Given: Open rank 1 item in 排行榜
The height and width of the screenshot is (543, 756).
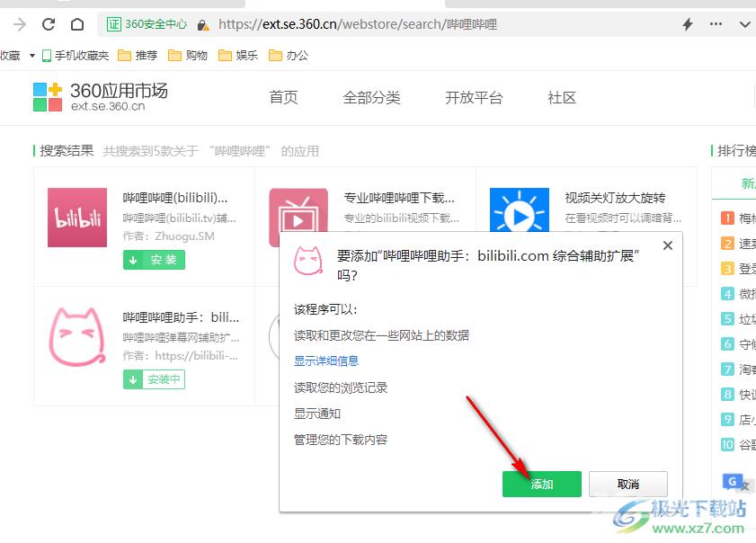Looking at the screenshot, I should click(x=738, y=218).
